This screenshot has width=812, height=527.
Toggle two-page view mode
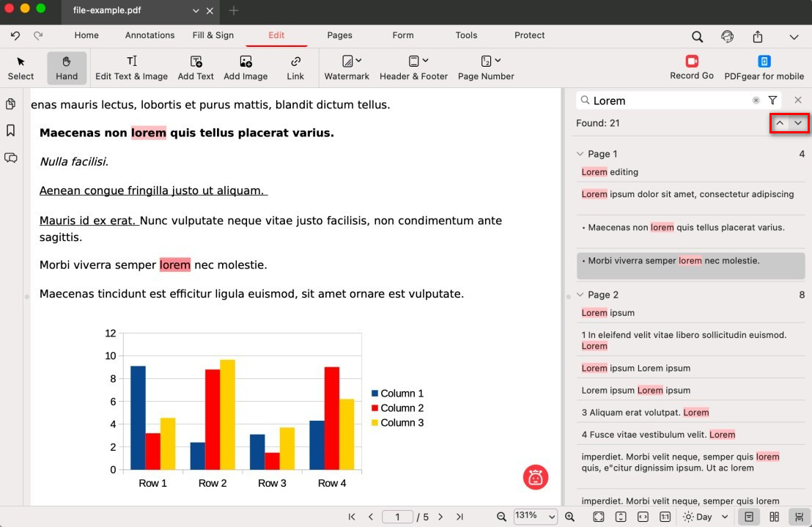[774, 517]
